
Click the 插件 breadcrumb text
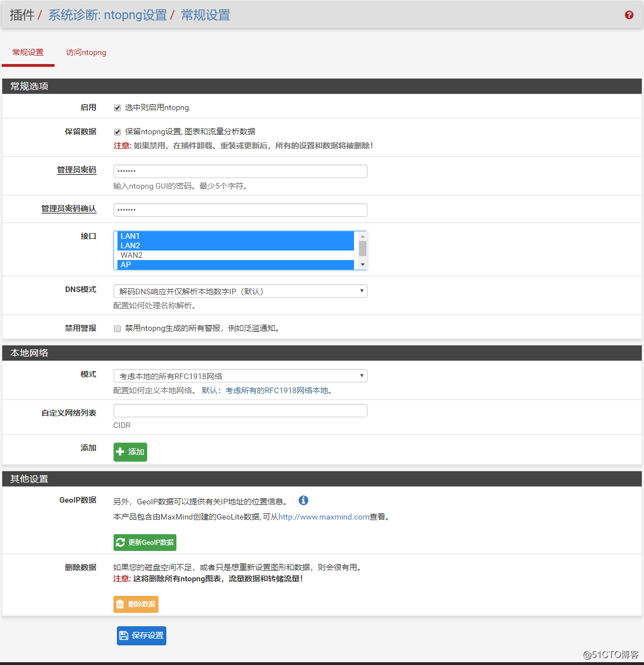point(22,15)
